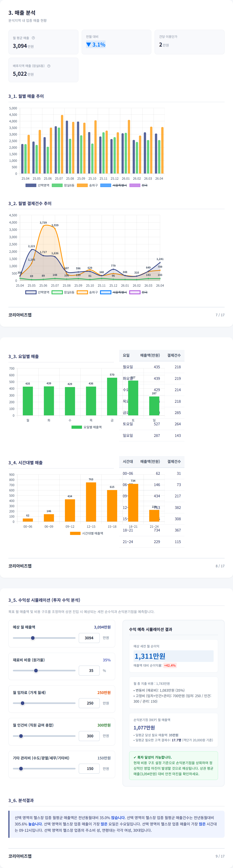The height and width of the screenshot is (868, 233).
Task: Click the 3,739 peak data label on line chart
Action: coord(43,223)
